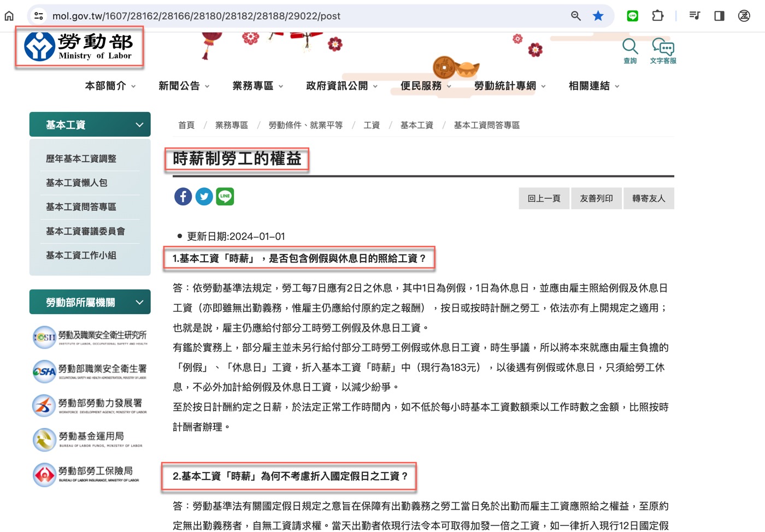Expand the 本部簡介 menu
The width and height of the screenshot is (765, 532).
tap(110, 86)
